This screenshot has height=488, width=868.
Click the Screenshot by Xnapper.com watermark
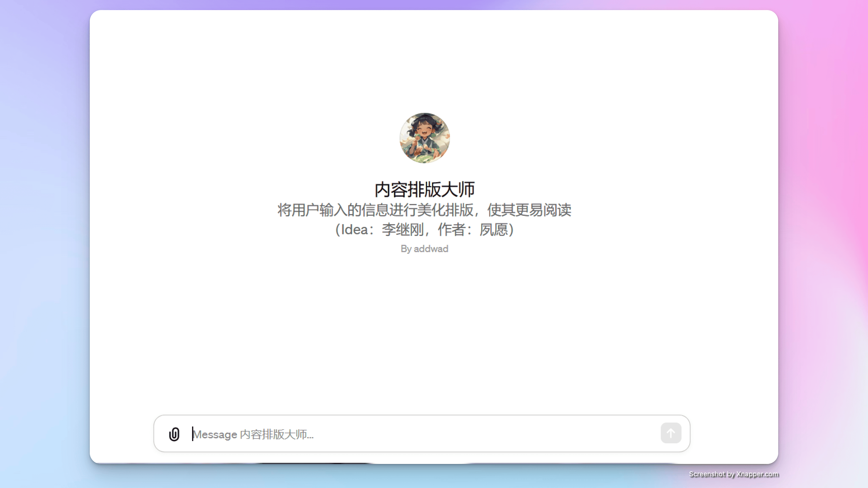(x=733, y=474)
